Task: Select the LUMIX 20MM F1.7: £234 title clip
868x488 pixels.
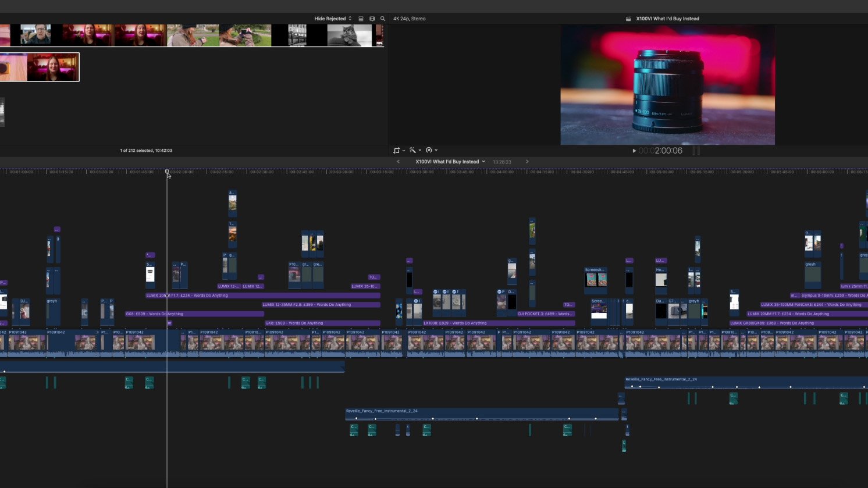Action: [x=263, y=295]
